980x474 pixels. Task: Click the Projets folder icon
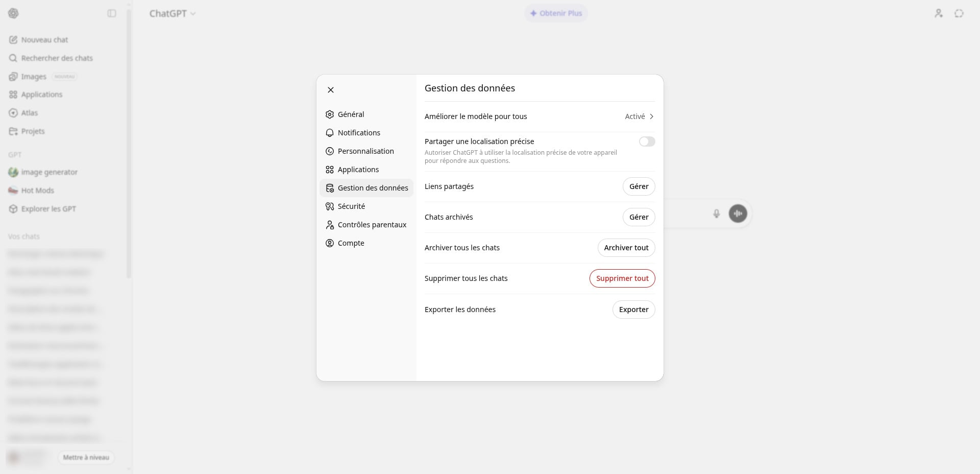(x=13, y=131)
